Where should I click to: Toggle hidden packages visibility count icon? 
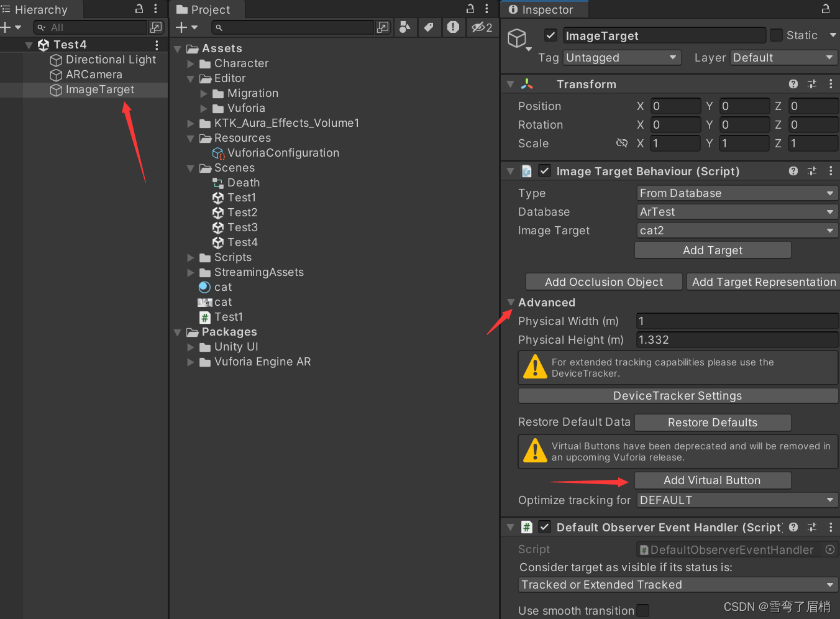coord(482,27)
